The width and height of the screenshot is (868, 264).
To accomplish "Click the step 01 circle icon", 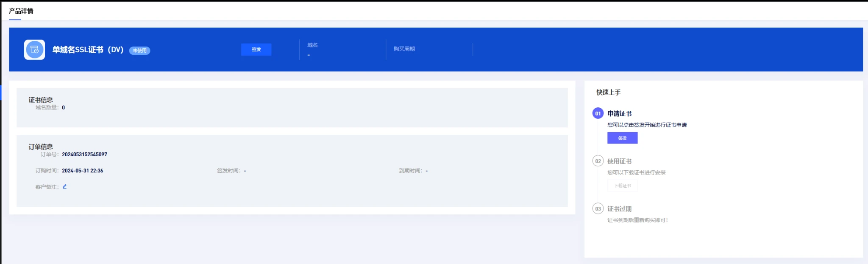I will point(598,113).
